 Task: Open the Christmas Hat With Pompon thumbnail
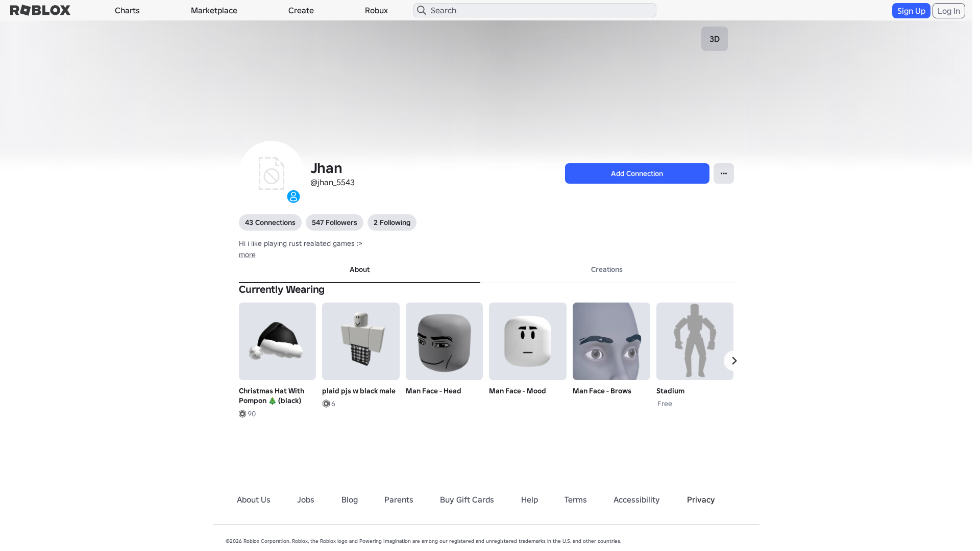pos(277,341)
